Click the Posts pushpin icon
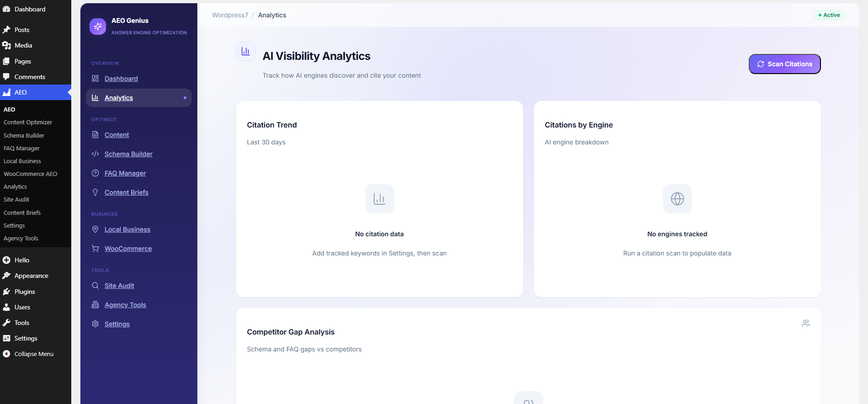868x404 pixels. (x=6, y=30)
